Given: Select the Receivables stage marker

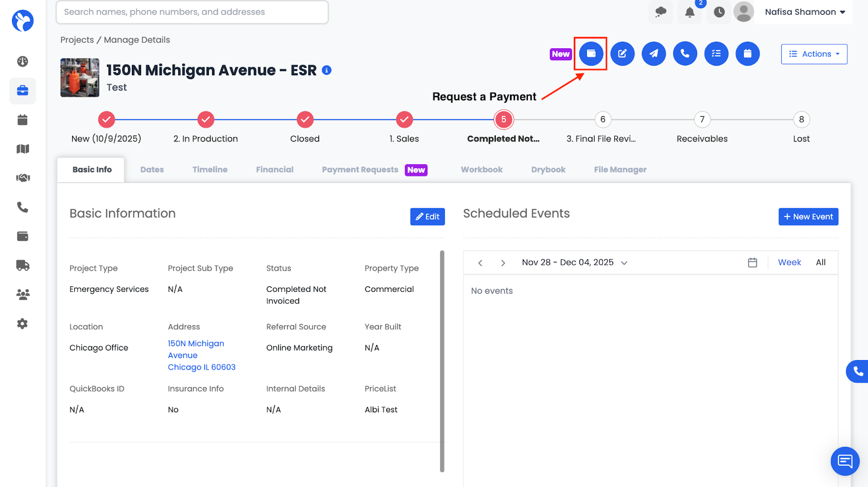Looking at the screenshot, I should (702, 120).
